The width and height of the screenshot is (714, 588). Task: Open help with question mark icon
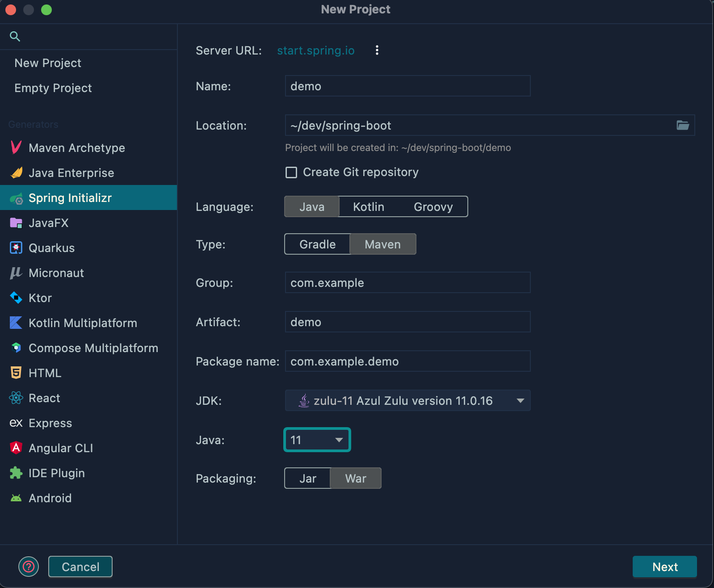point(29,567)
